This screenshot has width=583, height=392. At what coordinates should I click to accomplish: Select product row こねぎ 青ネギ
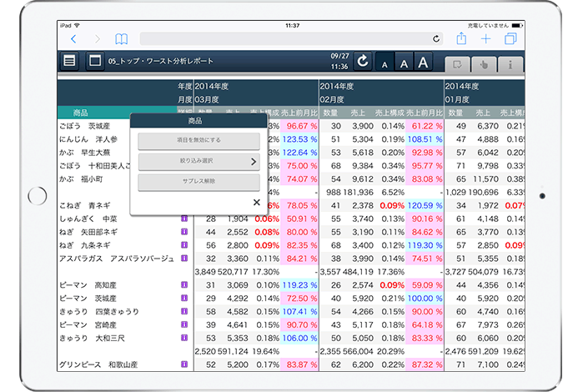[84, 206]
